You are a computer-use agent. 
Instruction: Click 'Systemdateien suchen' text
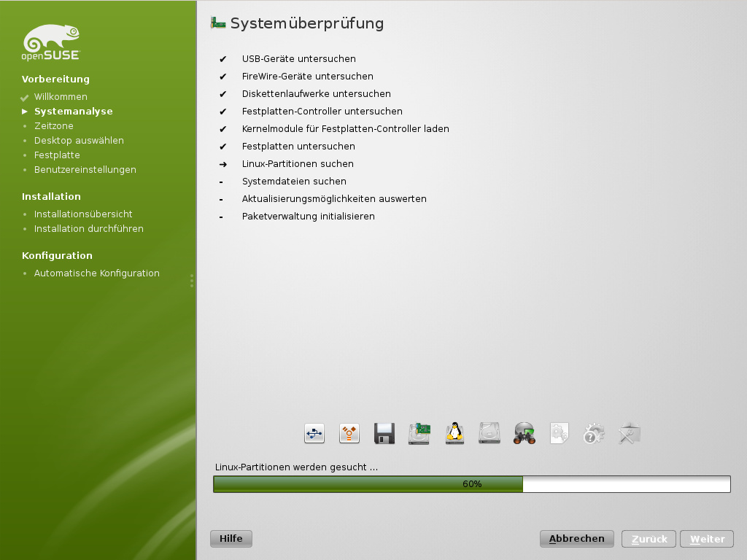tap(294, 182)
